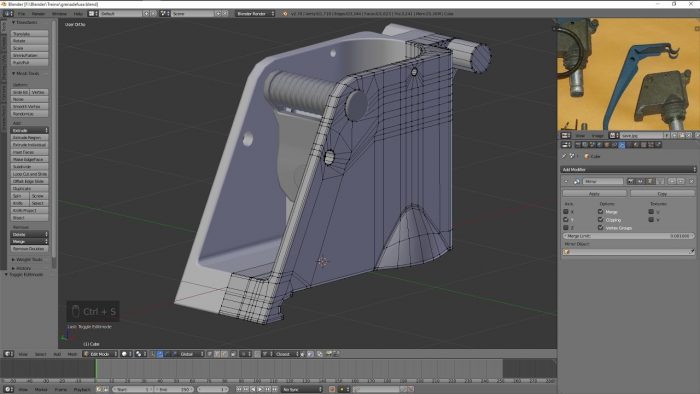The width and height of the screenshot is (700, 394).
Task: Open the Render menu in top bar
Action: point(38,13)
